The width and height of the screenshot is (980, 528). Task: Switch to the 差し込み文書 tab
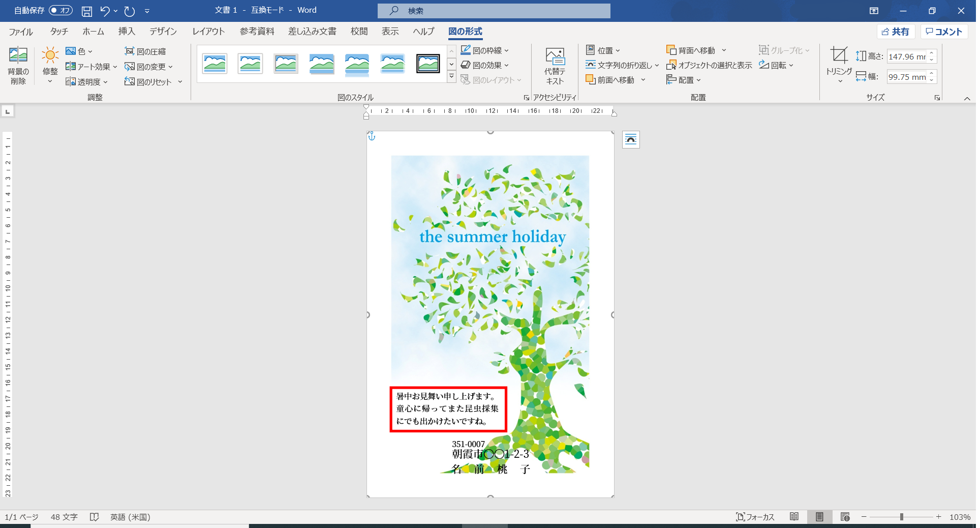coord(312,32)
